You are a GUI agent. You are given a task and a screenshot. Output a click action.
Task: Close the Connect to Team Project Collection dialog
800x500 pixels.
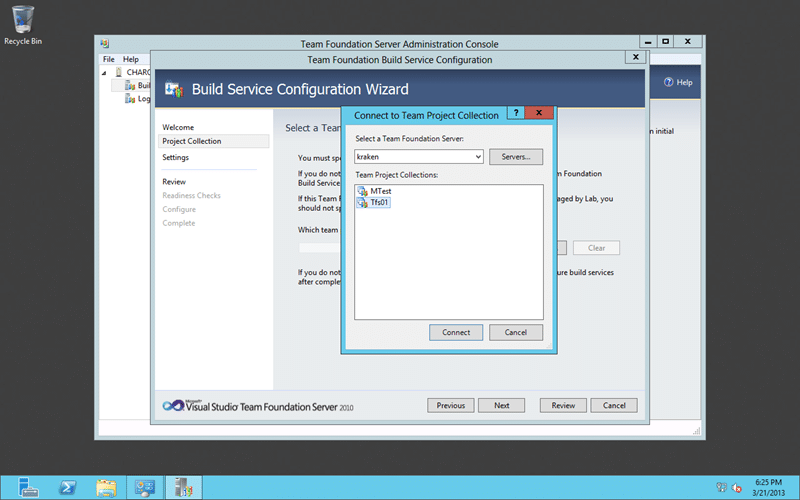[x=539, y=113]
